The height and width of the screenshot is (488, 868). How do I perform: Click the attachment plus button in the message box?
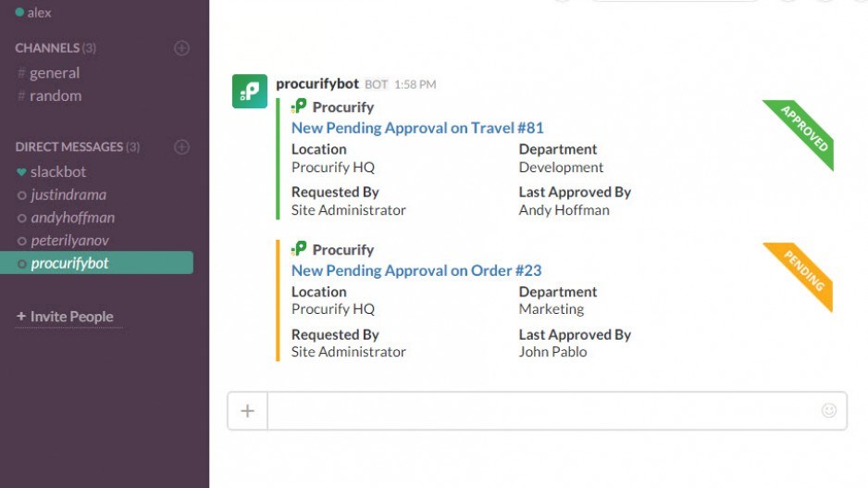click(247, 411)
